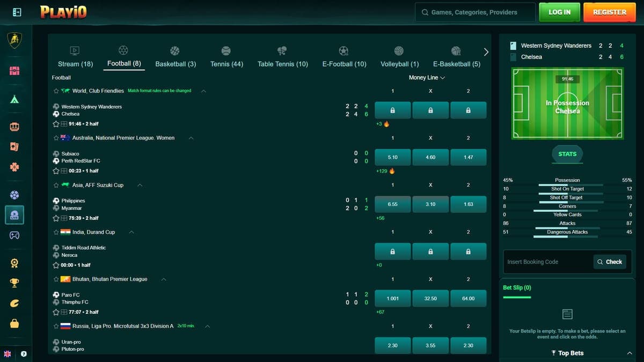Select the highlighted LIVE icon in sidebar
Viewport: 644px width, 362px height.
(x=14, y=215)
